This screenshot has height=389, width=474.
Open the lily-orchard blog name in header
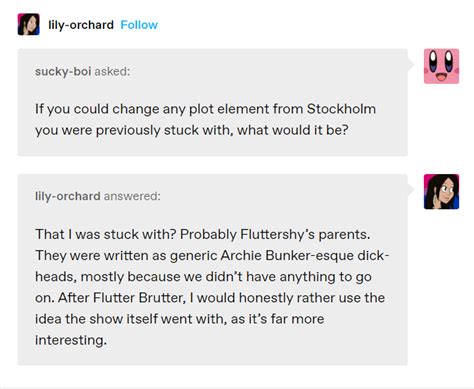point(81,25)
